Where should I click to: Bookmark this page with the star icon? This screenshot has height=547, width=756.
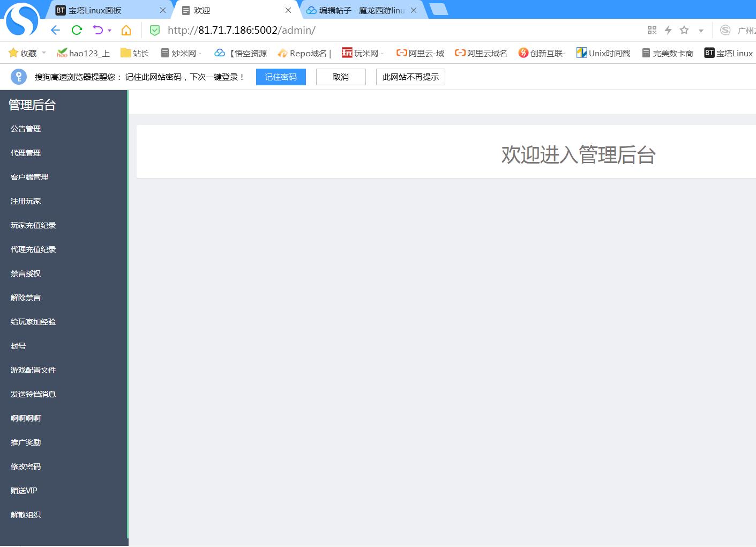click(x=684, y=30)
